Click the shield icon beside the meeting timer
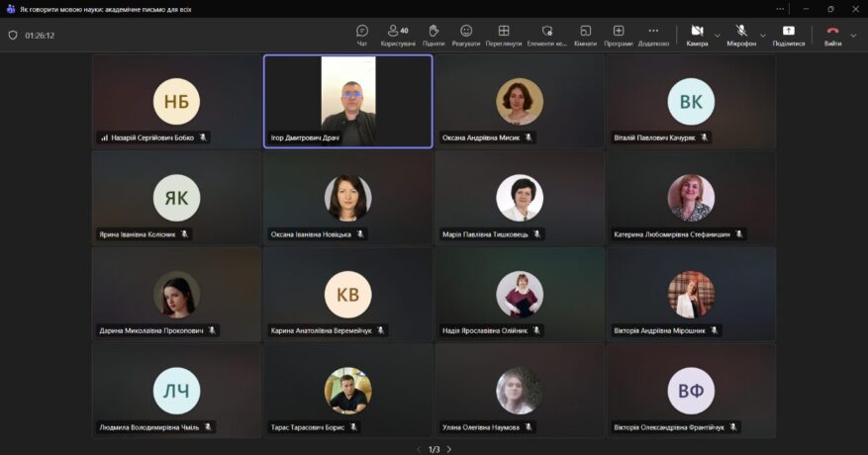Viewport: 868px width, 455px height. [x=13, y=35]
